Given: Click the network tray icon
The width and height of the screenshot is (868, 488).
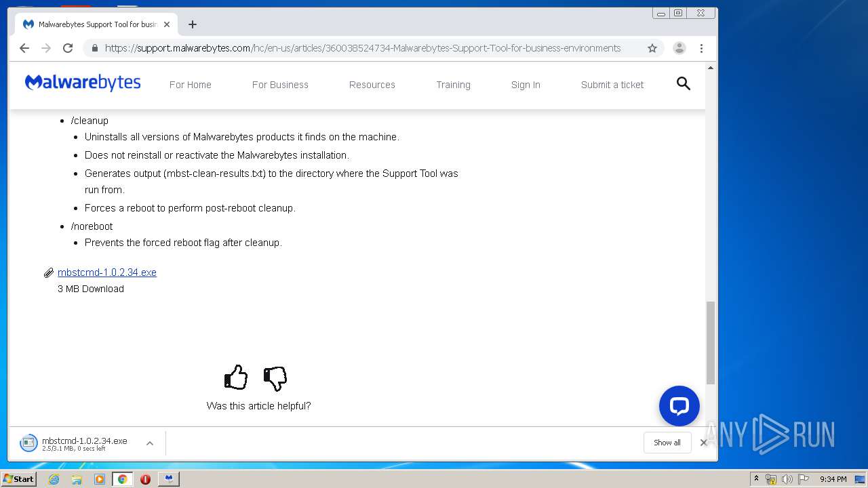Looking at the screenshot, I should (771, 479).
